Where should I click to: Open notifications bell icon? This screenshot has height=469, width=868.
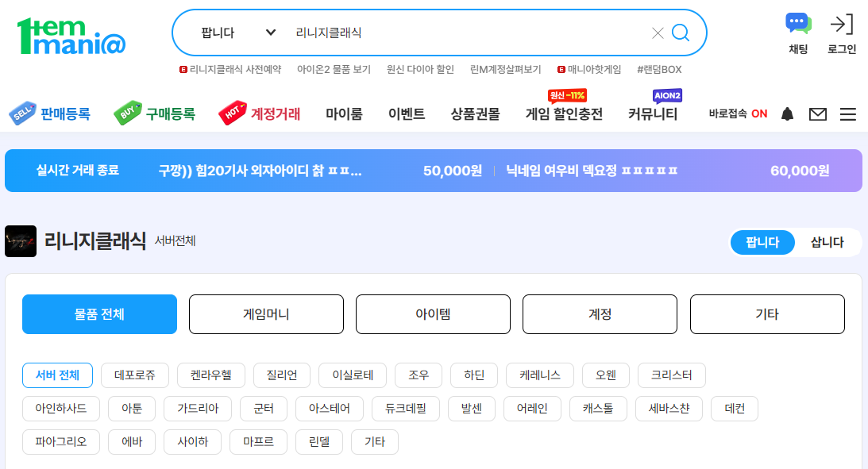(x=787, y=114)
